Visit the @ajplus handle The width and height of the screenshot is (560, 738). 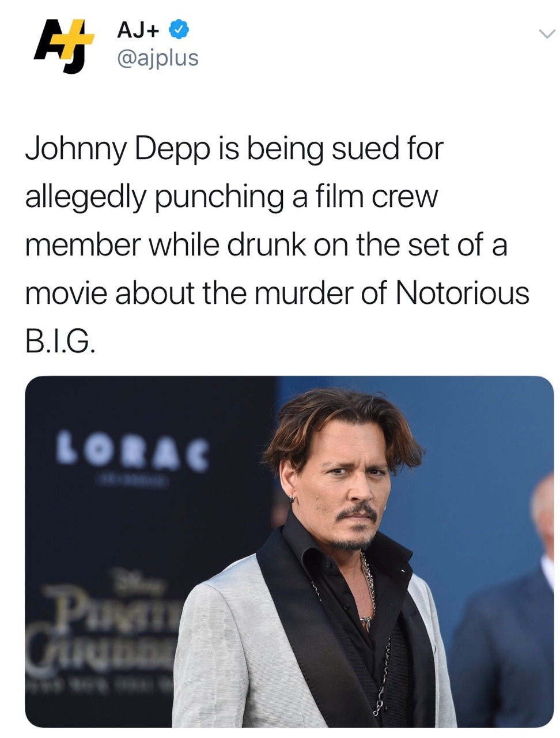pyautogui.click(x=158, y=58)
